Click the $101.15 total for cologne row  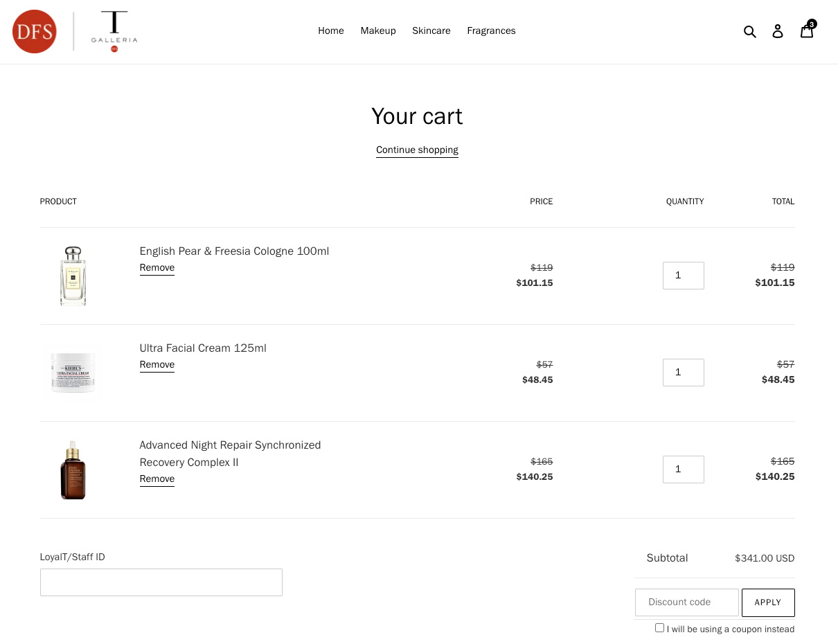(x=775, y=283)
